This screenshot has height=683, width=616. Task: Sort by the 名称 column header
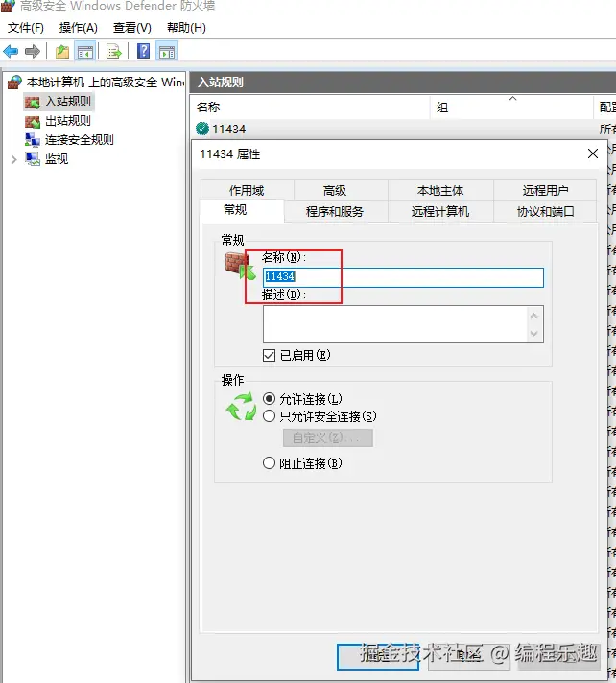(x=310, y=107)
